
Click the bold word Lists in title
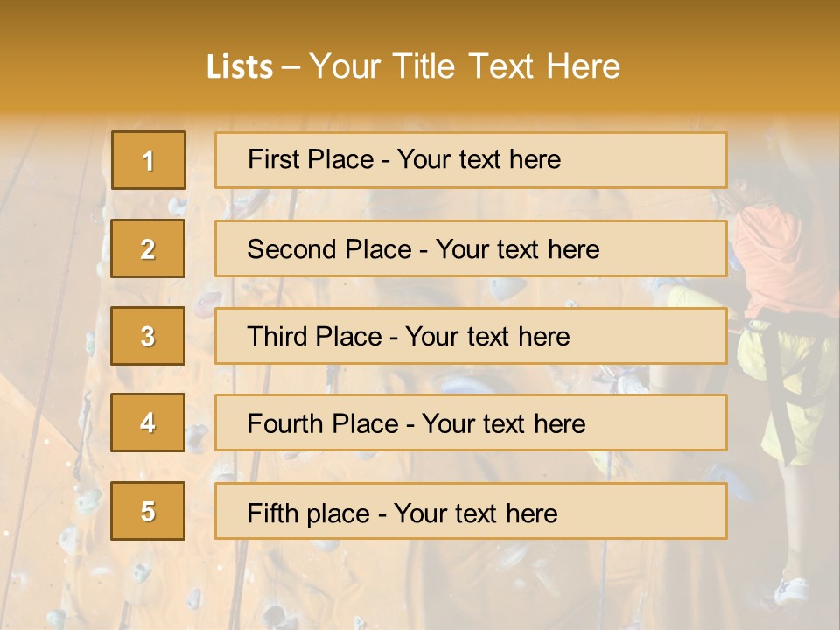(240, 66)
